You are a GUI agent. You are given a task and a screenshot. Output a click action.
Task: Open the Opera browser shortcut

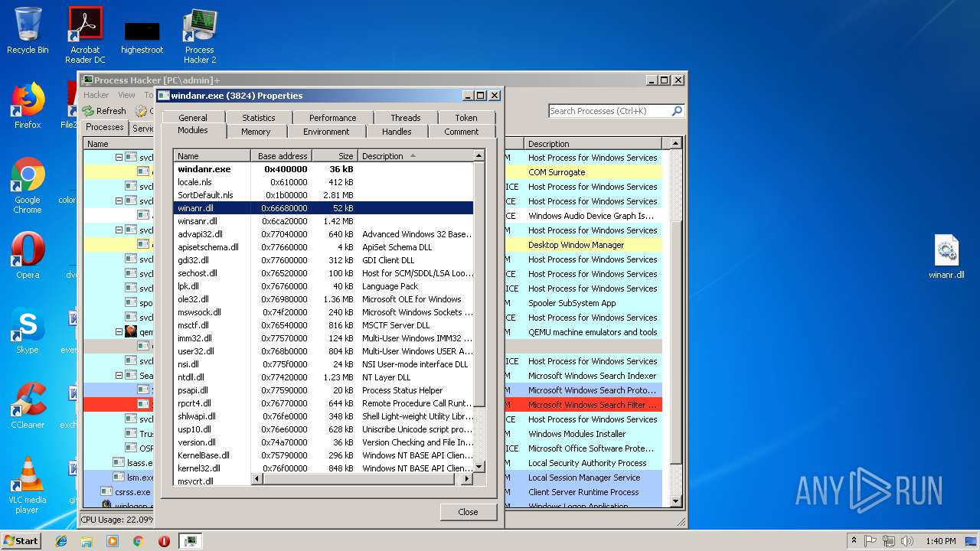[x=28, y=256]
